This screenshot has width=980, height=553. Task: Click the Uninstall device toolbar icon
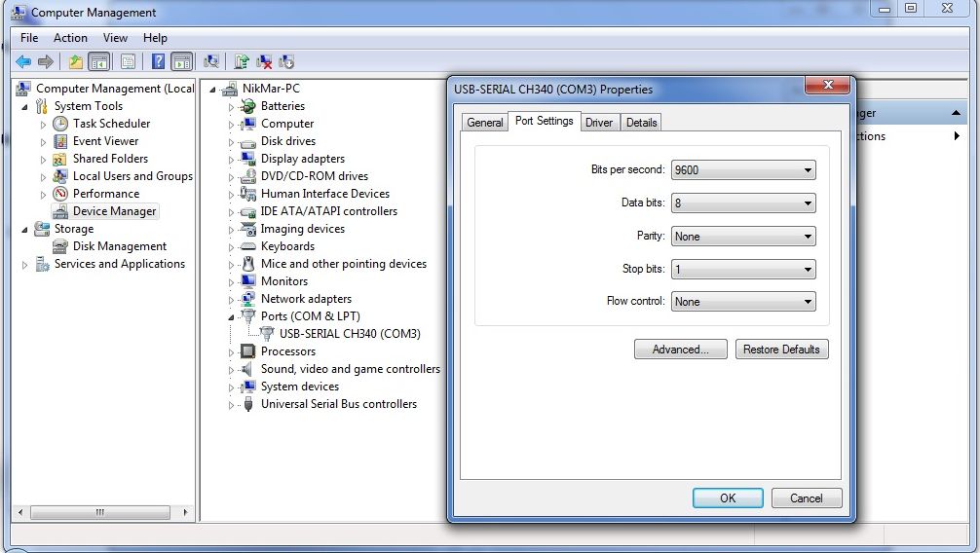(x=264, y=61)
